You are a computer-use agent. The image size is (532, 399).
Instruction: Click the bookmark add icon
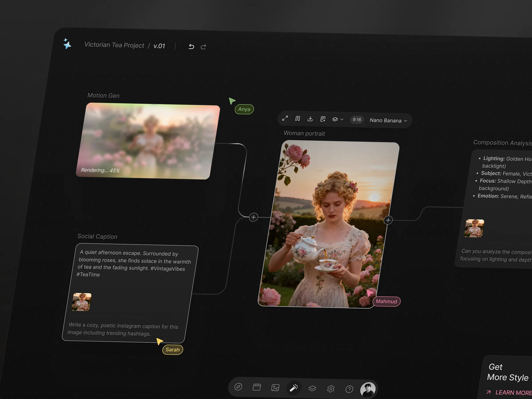[297, 118]
